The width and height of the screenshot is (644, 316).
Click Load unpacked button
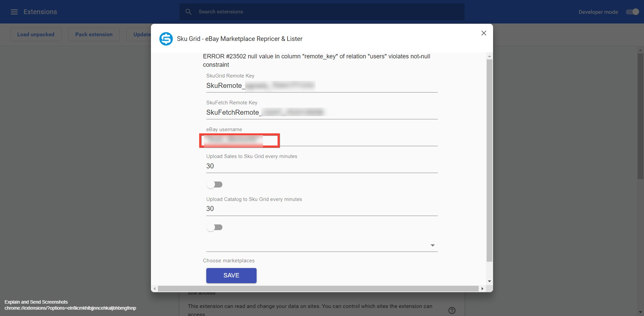pos(36,35)
